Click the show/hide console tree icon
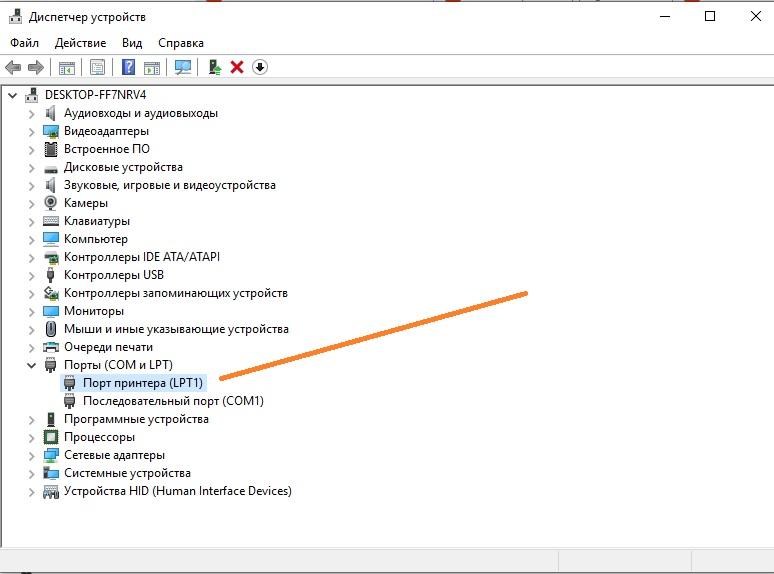 click(x=66, y=67)
